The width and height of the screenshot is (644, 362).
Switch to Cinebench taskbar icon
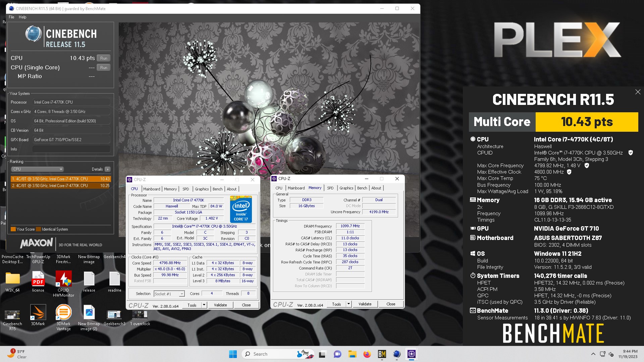pos(397,354)
